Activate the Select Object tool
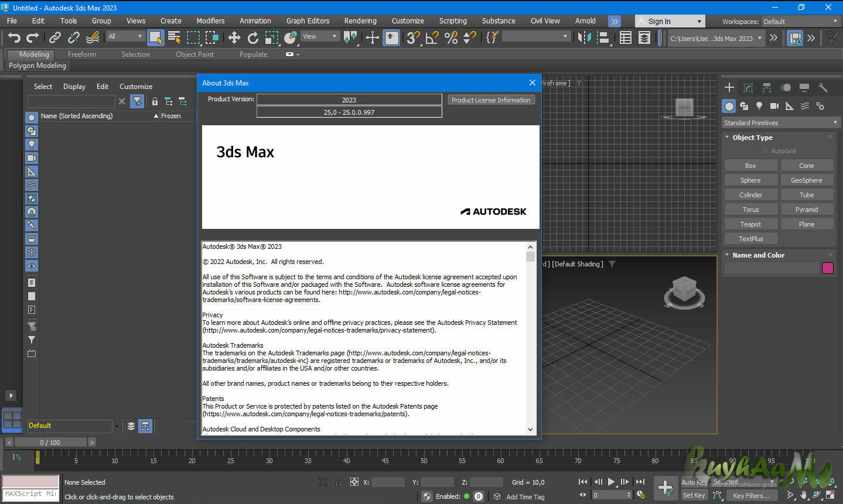The height and width of the screenshot is (504, 843). tap(156, 38)
